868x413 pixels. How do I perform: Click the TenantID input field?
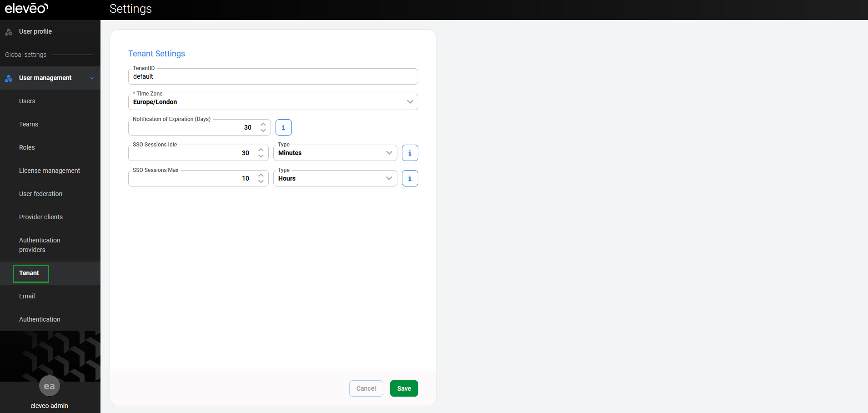click(x=273, y=76)
